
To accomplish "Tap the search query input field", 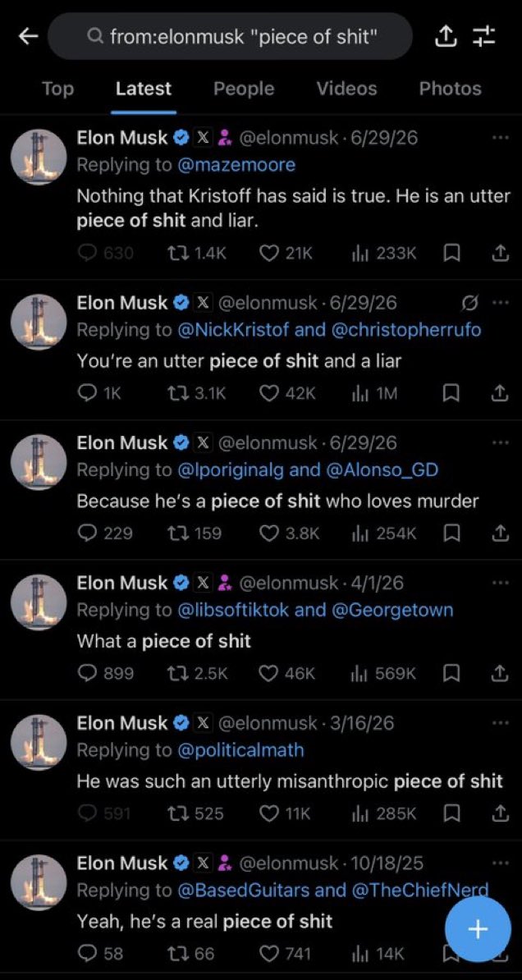I will pyautogui.click(x=230, y=37).
